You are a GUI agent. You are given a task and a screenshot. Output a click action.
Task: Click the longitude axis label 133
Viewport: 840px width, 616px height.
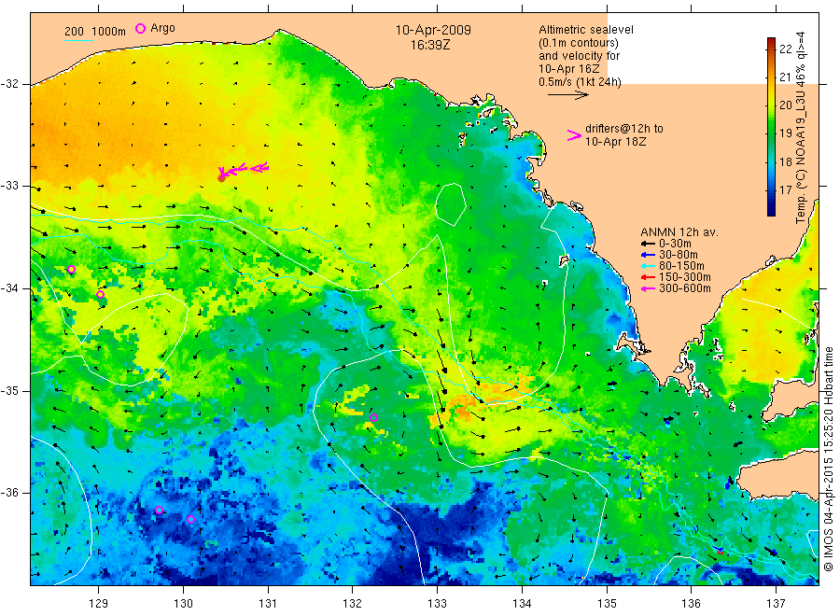[437, 604]
